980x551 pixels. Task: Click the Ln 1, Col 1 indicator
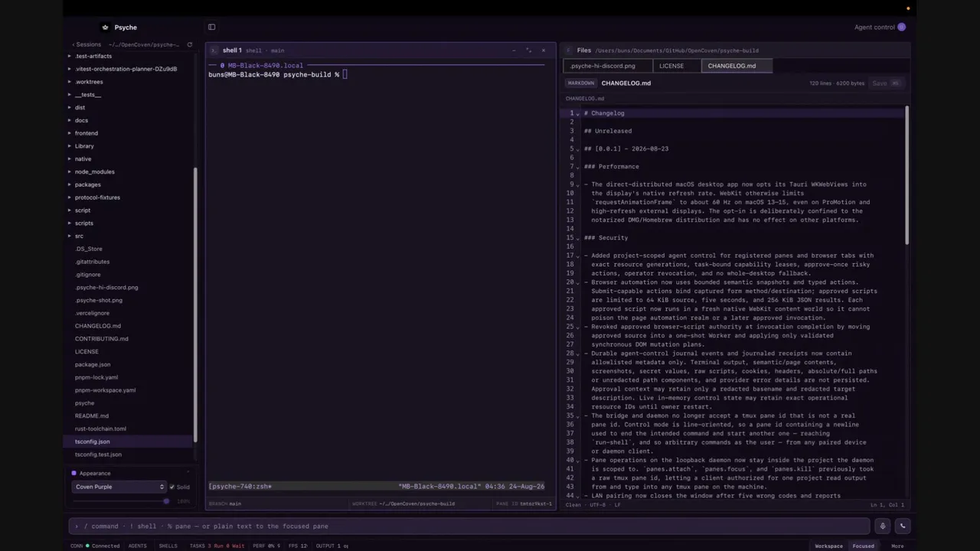click(x=887, y=505)
